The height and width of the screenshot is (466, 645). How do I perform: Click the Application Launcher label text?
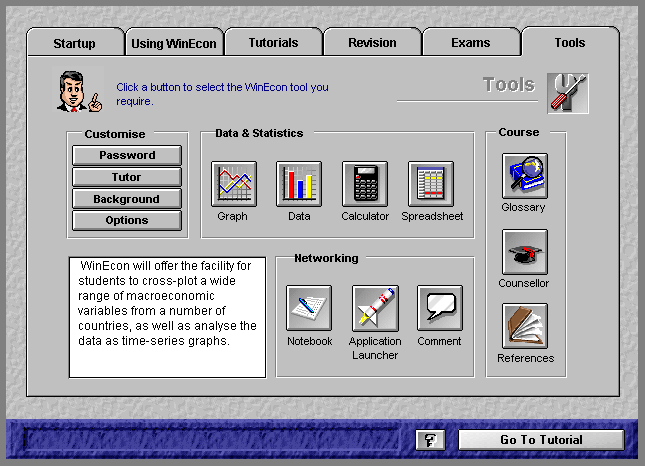(375, 348)
